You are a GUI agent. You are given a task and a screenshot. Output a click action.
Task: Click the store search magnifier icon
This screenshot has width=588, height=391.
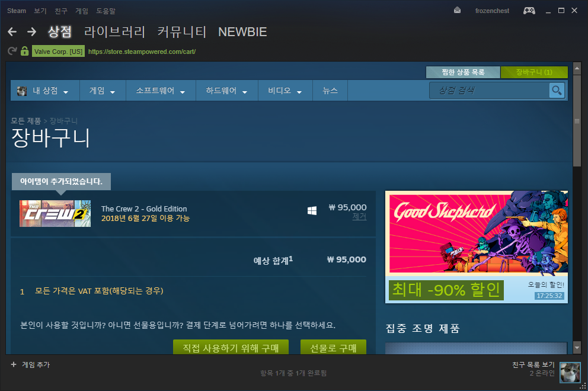pyautogui.click(x=556, y=90)
